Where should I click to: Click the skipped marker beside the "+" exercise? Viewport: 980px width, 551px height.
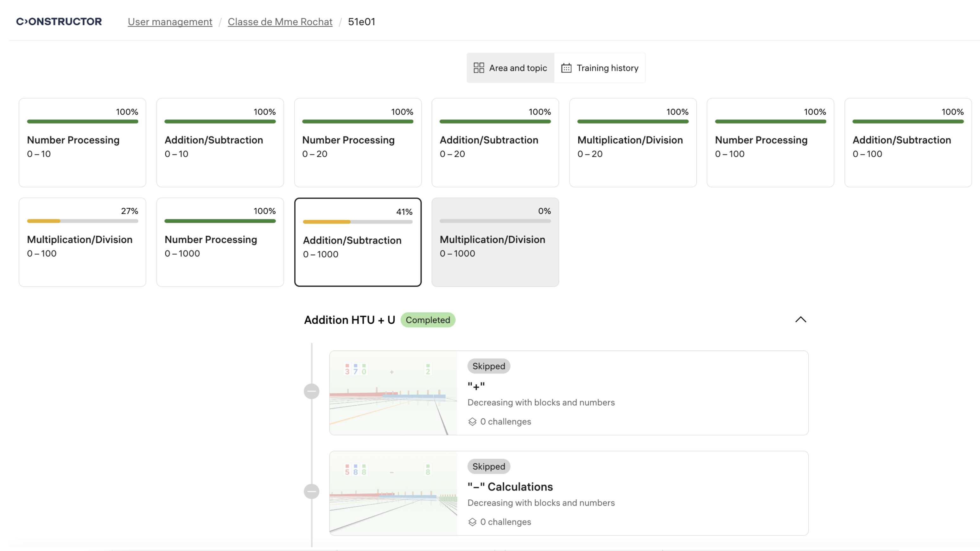pos(311,391)
